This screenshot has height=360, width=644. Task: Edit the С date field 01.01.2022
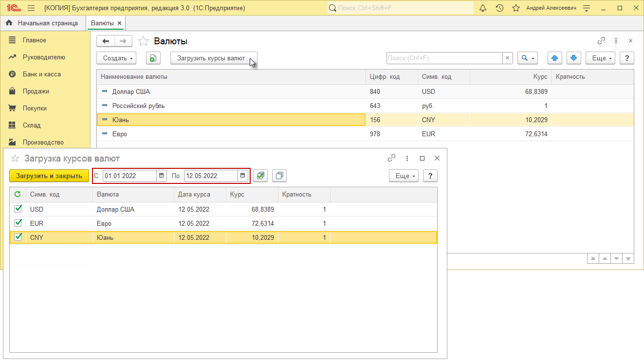coord(130,176)
